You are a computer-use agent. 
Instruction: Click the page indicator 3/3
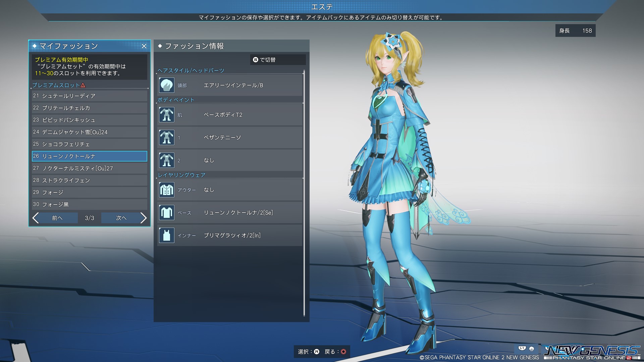pyautogui.click(x=90, y=218)
